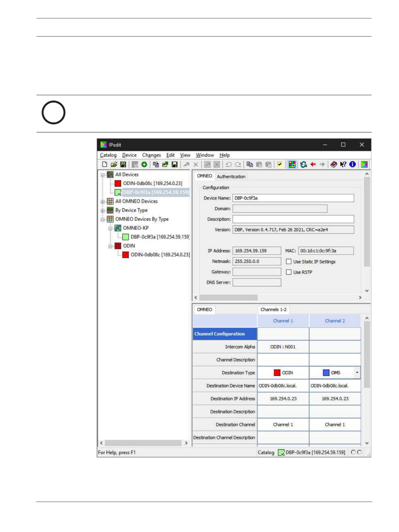Click the New catalog blank page icon
This screenshot has width=399, height=532.
tap(104, 165)
